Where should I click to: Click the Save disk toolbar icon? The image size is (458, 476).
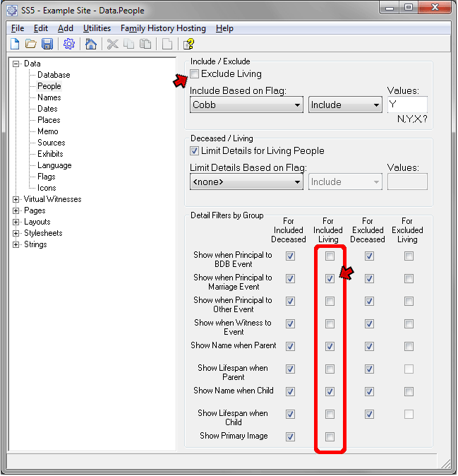(x=47, y=44)
